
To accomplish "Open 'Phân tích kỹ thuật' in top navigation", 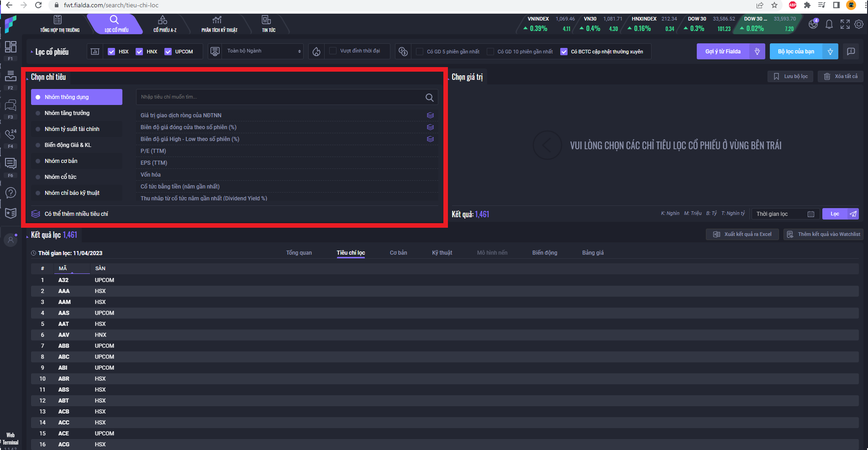I will [x=219, y=24].
